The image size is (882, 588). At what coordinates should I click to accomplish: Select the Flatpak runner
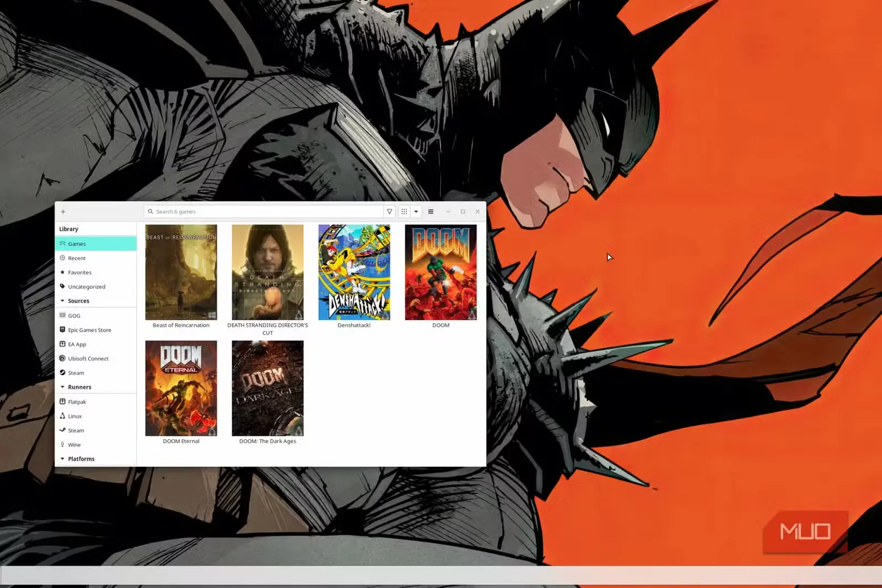pyautogui.click(x=96, y=402)
